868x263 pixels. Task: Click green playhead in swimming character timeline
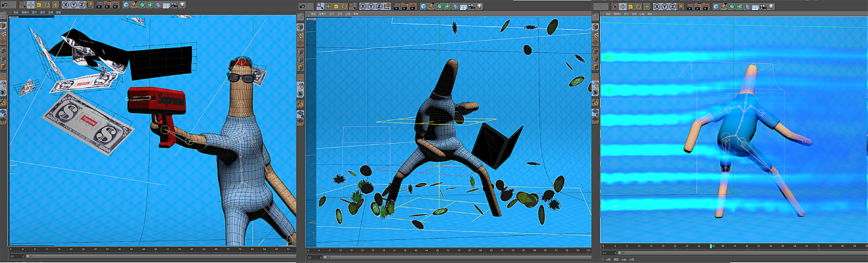711,246
